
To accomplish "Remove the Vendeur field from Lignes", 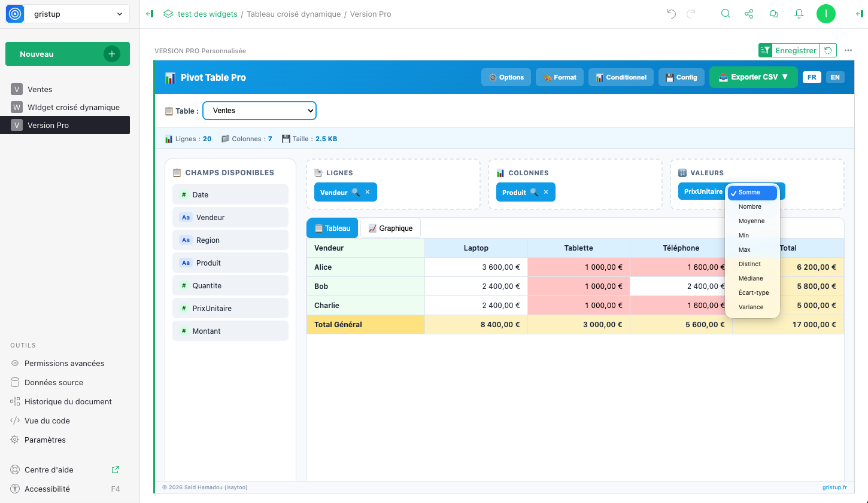I will (x=368, y=192).
